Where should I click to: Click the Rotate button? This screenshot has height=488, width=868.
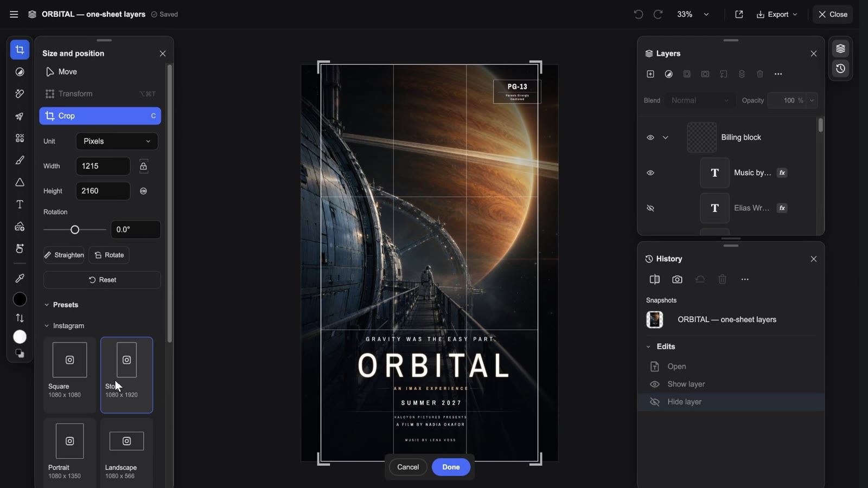click(109, 255)
